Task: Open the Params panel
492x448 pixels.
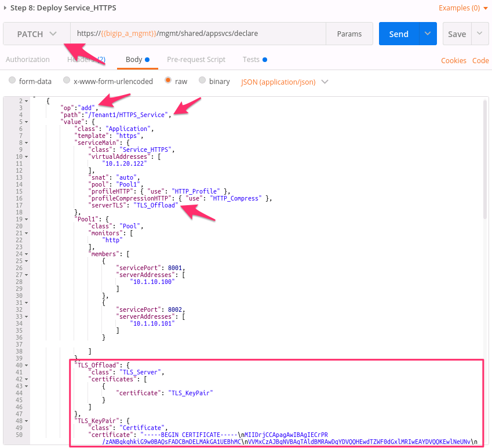Action: tap(349, 34)
